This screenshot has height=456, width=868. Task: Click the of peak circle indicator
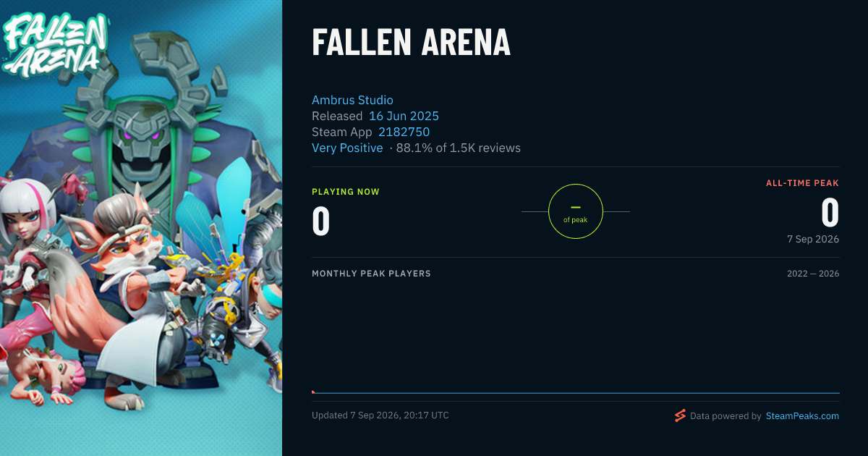[576, 211]
